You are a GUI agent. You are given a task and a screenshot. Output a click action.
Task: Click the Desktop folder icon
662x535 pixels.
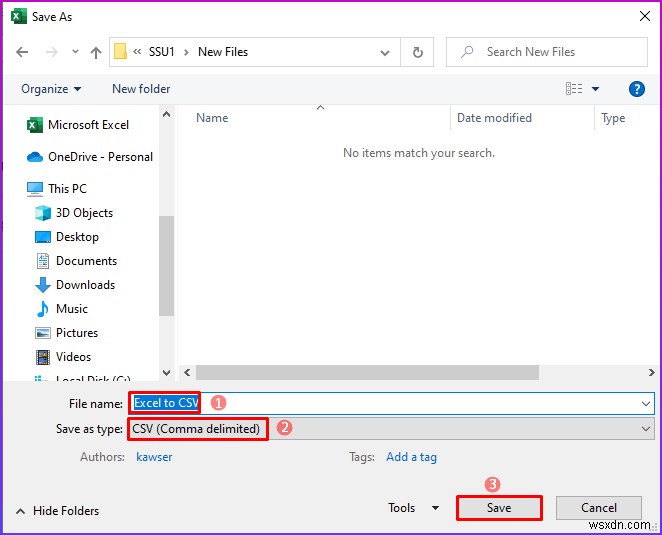[43, 237]
